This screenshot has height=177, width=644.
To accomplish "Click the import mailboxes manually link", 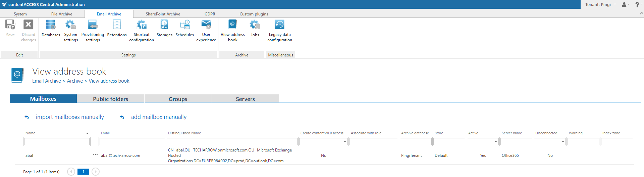I will [70, 117].
